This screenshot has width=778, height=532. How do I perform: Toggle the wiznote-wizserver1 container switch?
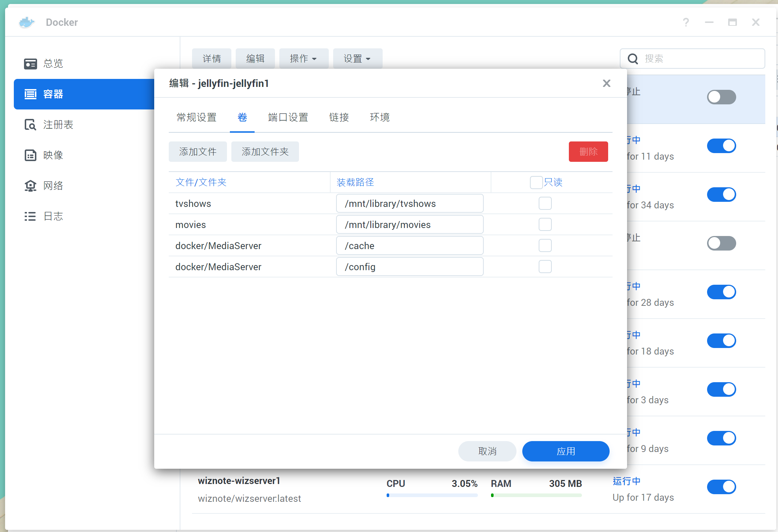coord(721,487)
